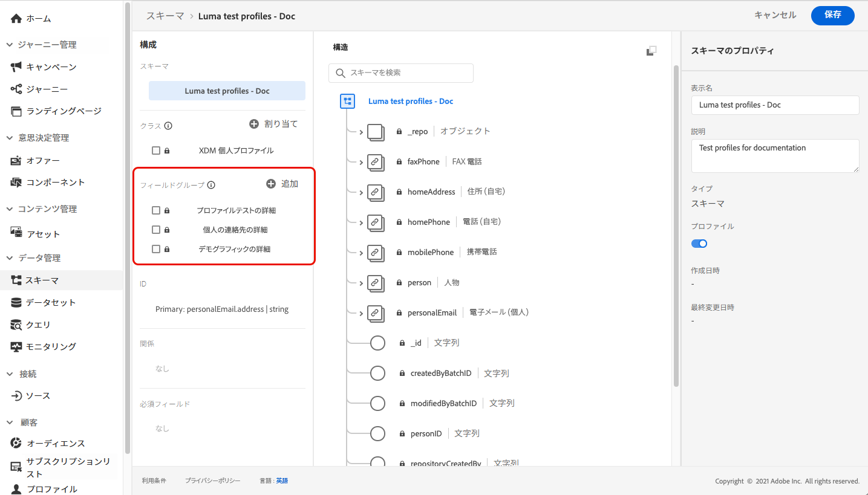Expand the faxPhone field
The width and height of the screenshot is (868, 495).
(361, 162)
